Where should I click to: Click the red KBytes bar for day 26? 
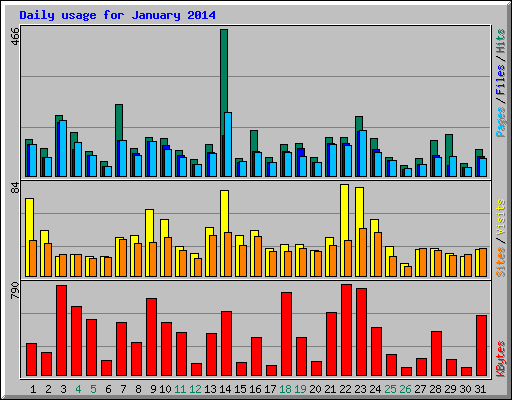(407, 371)
